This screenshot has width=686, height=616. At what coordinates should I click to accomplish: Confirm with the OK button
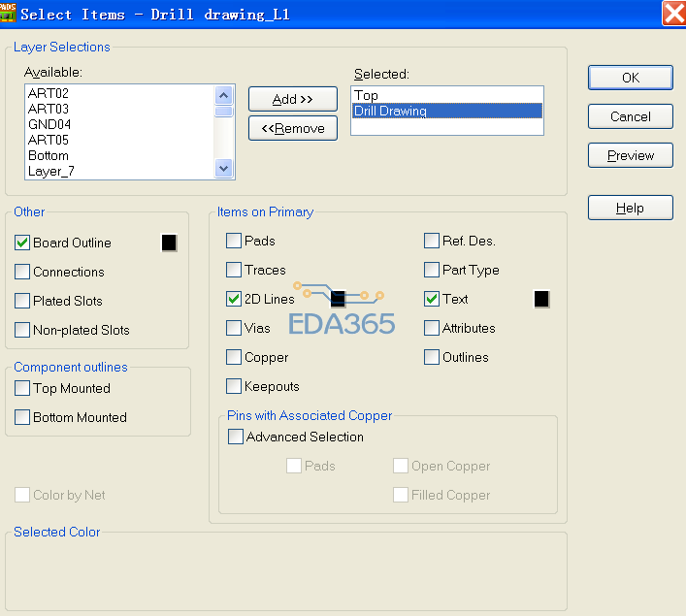[631, 78]
